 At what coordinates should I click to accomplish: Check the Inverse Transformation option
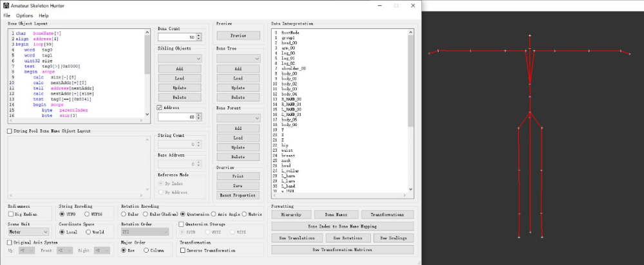click(182, 250)
